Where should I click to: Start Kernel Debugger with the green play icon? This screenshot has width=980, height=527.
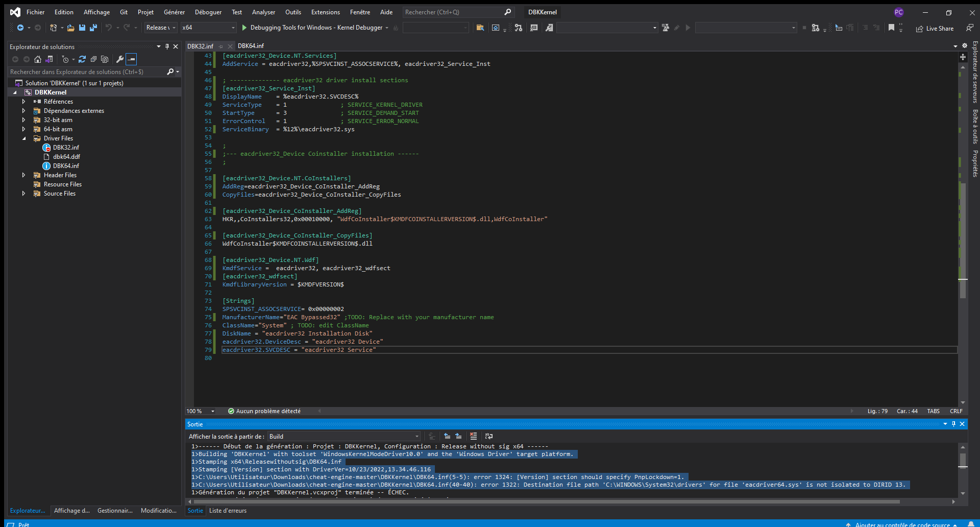[x=244, y=28]
